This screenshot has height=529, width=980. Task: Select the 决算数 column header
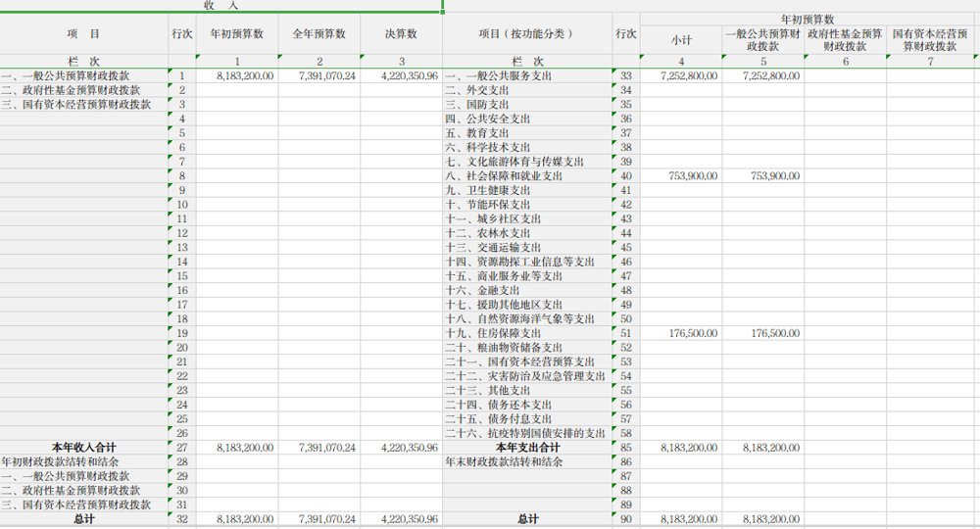tap(401, 33)
